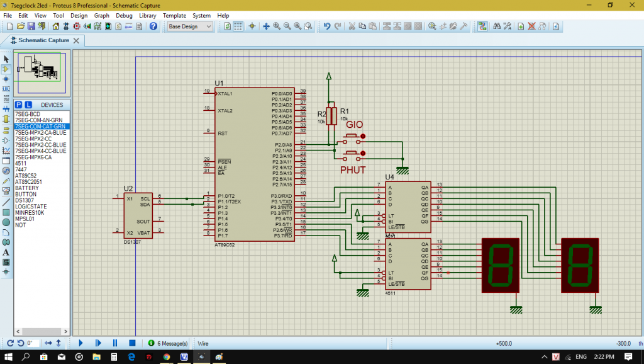Start simulation with the Play button
This screenshot has width=644, height=364.
[x=81, y=343]
